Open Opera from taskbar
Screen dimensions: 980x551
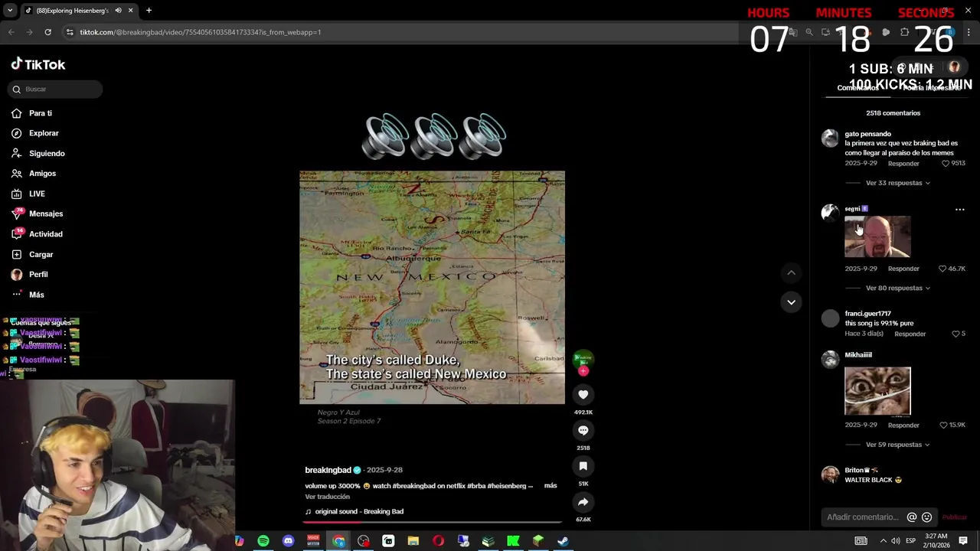[x=438, y=541]
